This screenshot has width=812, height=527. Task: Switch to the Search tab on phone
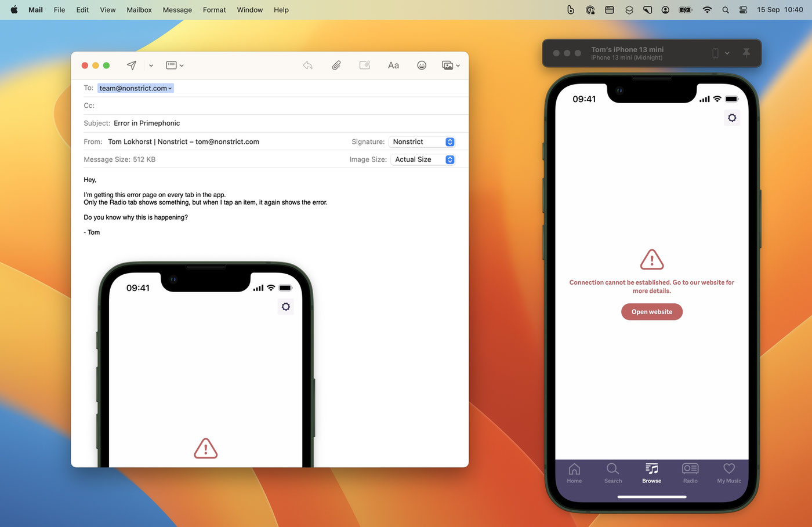coord(612,473)
